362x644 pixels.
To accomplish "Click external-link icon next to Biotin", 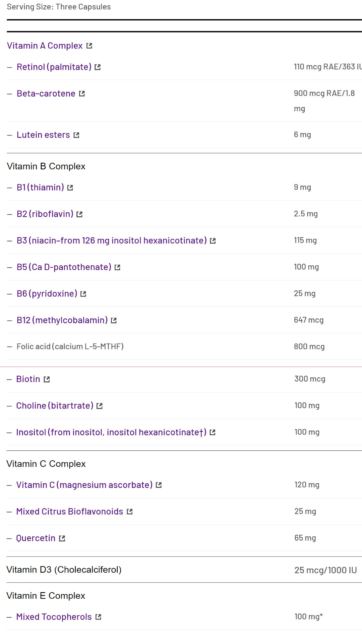I will point(47,379).
